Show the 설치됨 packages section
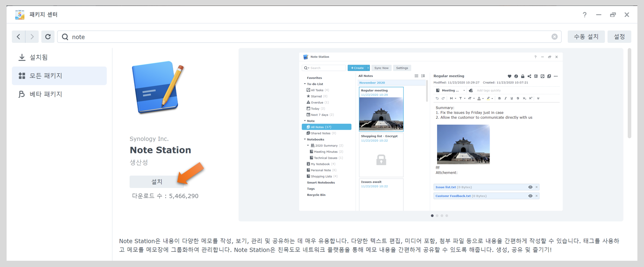Screen dimensions: 644x267 pyautogui.click(x=59, y=57)
